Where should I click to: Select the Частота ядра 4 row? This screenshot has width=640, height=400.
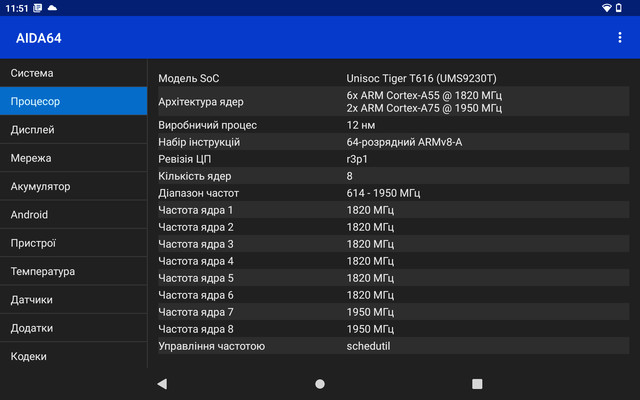coord(393,261)
